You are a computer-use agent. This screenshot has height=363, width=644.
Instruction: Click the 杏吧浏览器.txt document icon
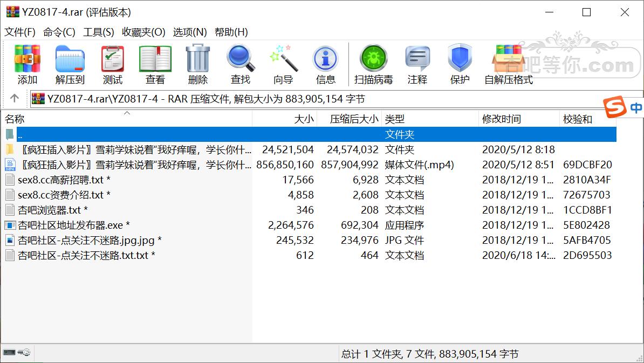pos(10,210)
